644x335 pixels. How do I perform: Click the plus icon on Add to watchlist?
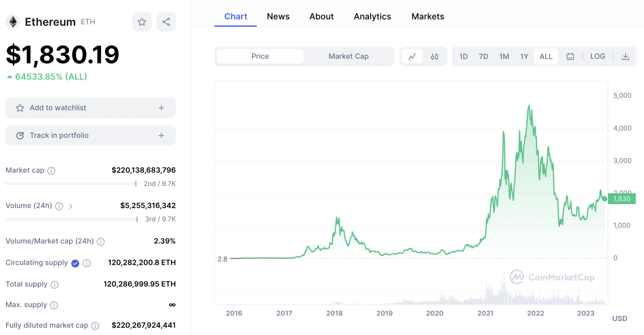pos(161,108)
